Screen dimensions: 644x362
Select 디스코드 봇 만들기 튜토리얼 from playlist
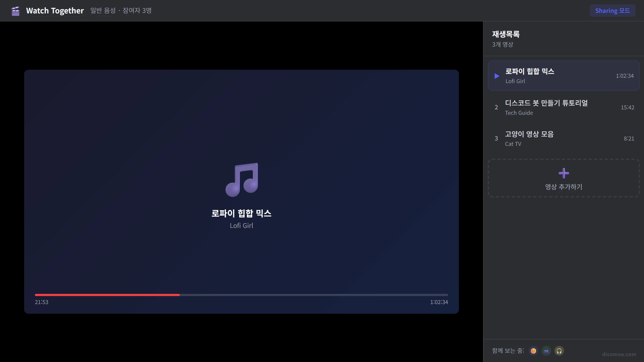pyautogui.click(x=563, y=107)
